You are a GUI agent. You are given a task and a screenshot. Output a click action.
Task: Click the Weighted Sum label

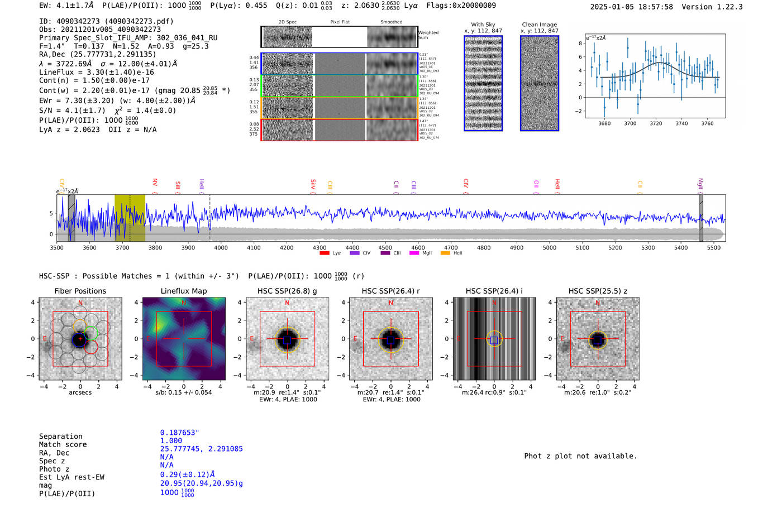click(x=428, y=35)
